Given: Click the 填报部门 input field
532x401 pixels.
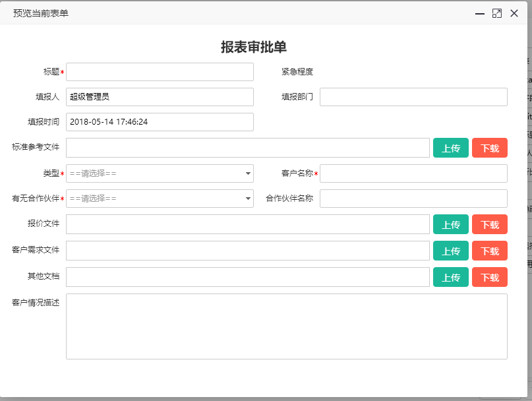Looking at the screenshot, I should [x=413, y=97].
